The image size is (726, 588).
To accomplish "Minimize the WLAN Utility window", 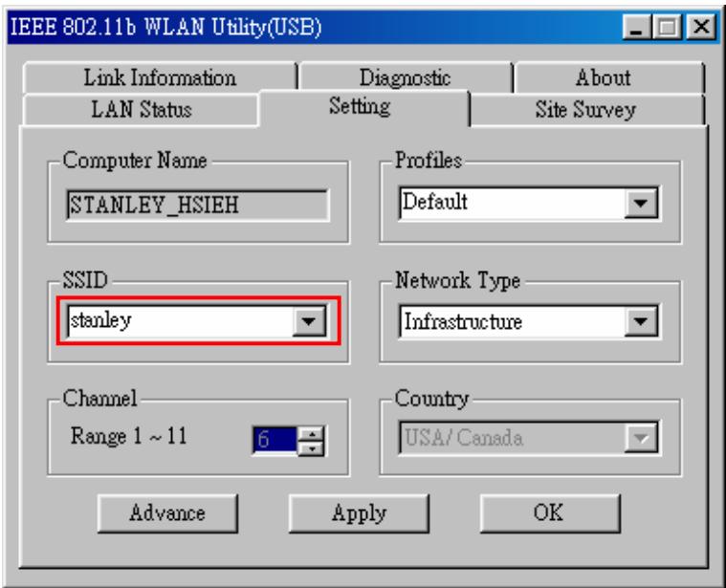I will pyautogui.click(x=636, y=27).
